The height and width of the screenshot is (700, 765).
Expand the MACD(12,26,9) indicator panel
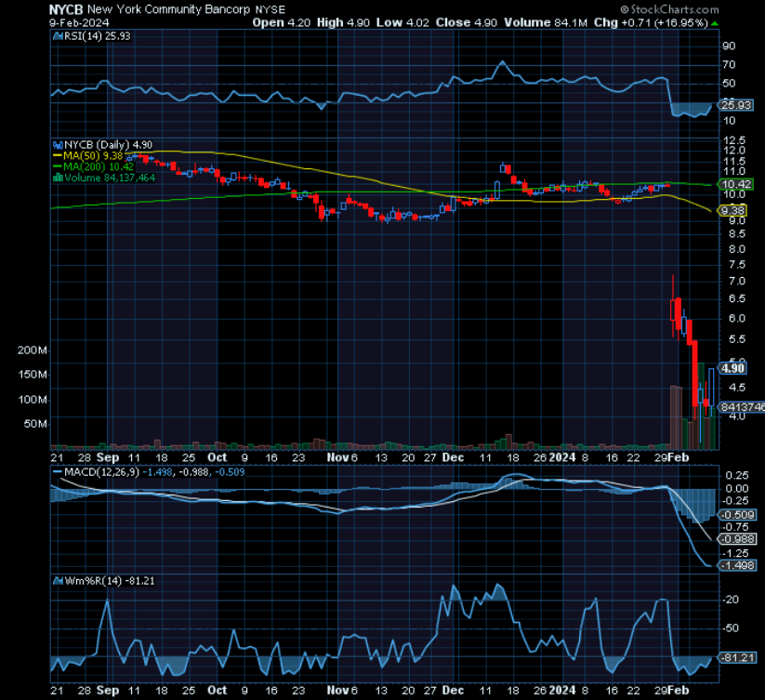[x=102, y=472]
